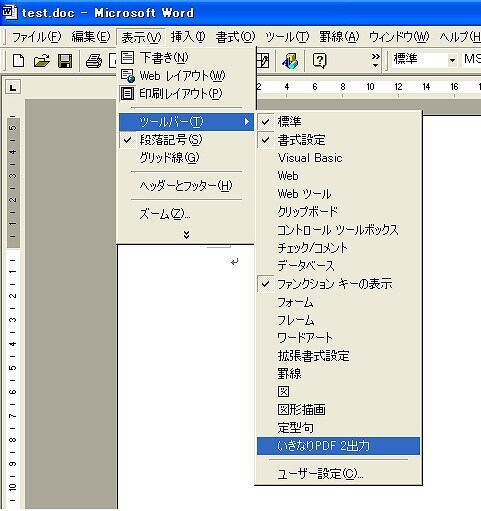Viewport: 481px width, 511px height.
Task: Click the font name box showing MS
Action: 471,60
